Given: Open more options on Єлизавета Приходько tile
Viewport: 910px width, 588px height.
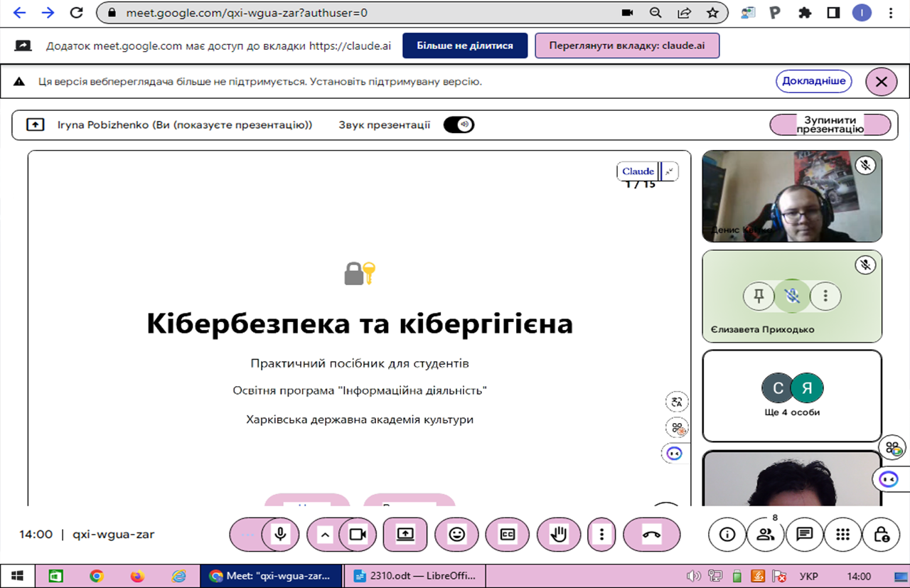Looking at the screenshot, I should point(825,296).
